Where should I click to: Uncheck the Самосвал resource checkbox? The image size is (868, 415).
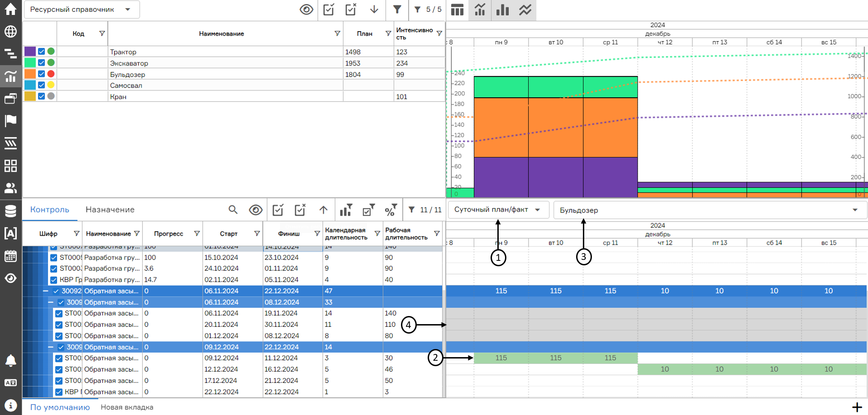click(x=41, y=85)
